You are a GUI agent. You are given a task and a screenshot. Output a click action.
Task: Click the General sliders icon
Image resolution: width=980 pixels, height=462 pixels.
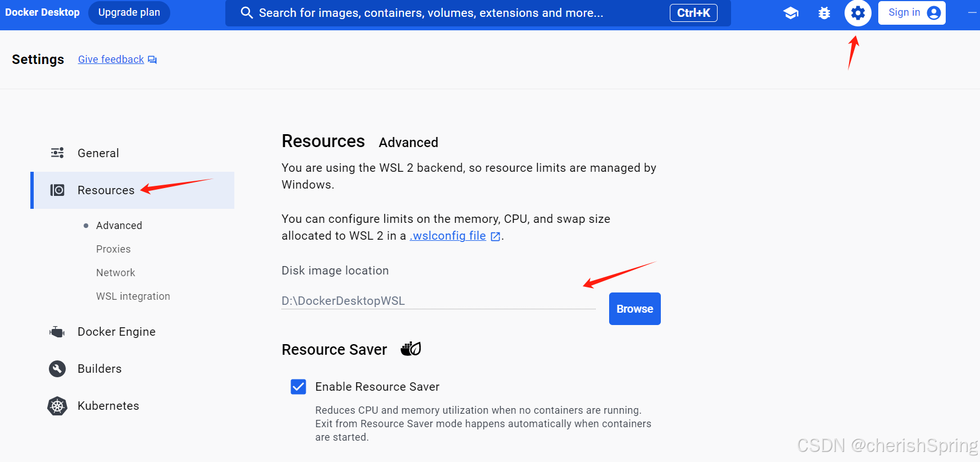57,153
